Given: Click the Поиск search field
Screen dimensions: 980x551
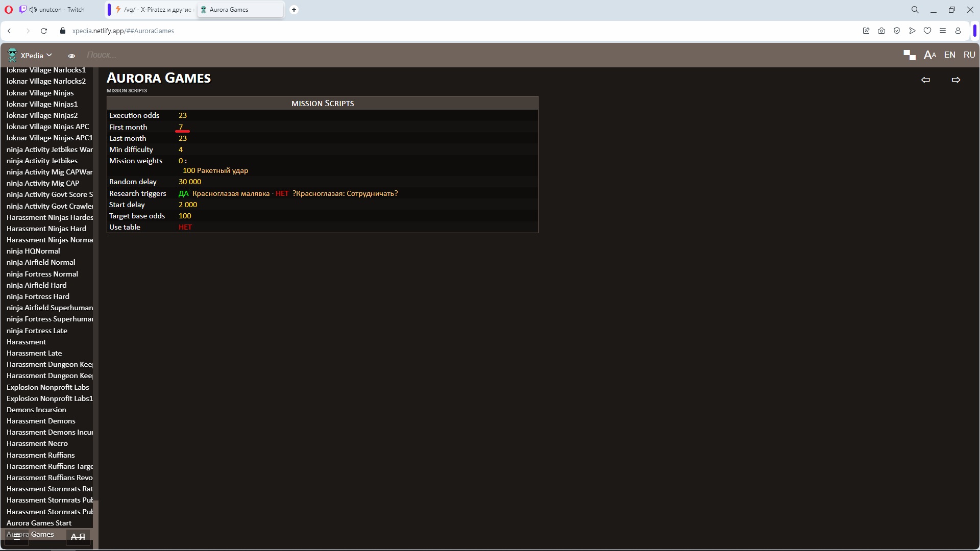Looking at the screenshot, I should pyautogui.click(x=102, y=55).
